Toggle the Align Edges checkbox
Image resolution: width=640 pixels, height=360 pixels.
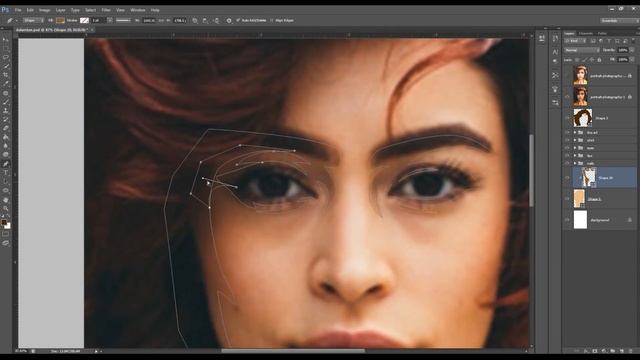(271, 20)
